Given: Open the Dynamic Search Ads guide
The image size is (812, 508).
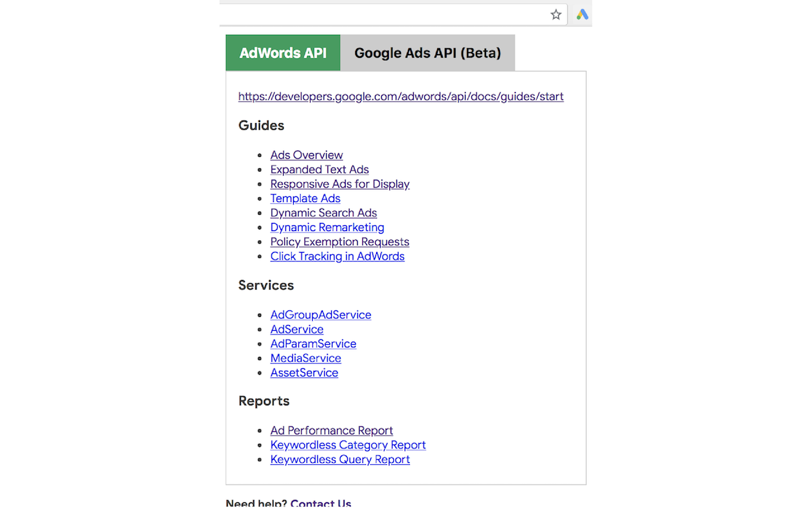Looking at the screenshot, I should pos(324,213).
